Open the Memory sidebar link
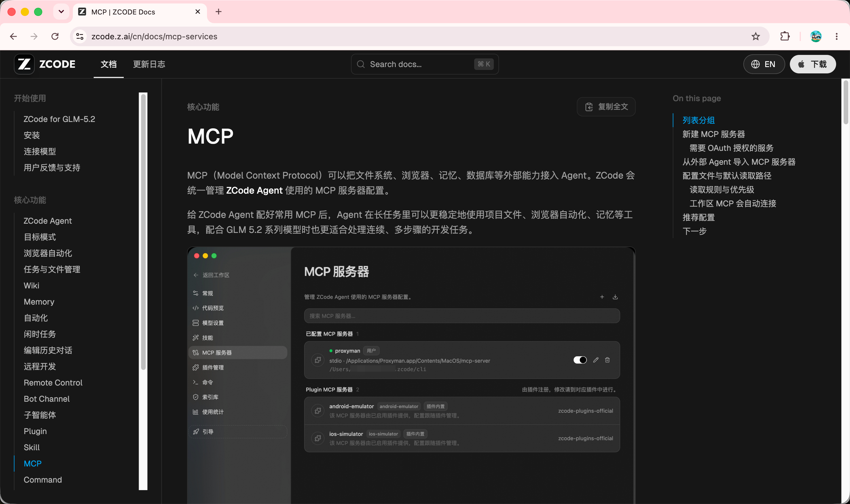Screen dimensions: 850x504 click(39, 302)
